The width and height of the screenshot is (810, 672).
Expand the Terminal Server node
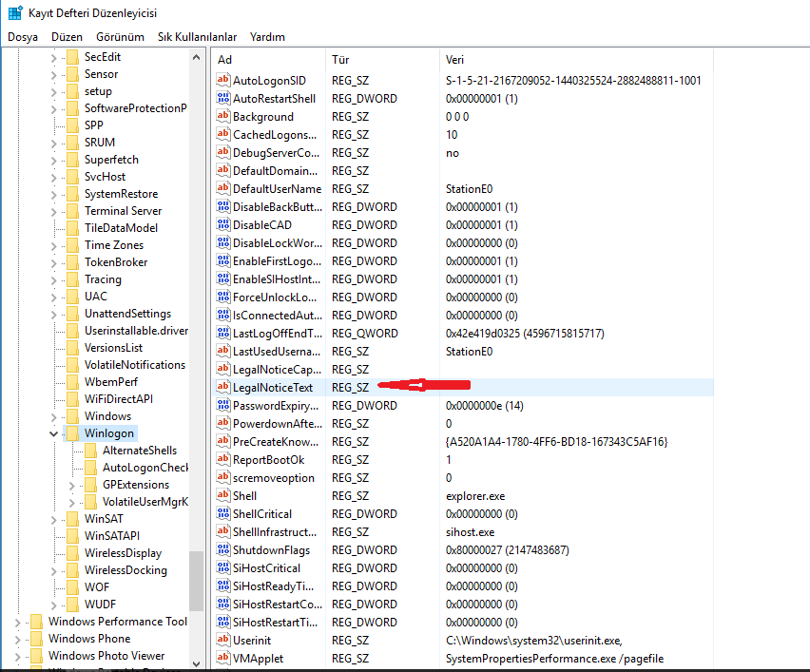54,212
